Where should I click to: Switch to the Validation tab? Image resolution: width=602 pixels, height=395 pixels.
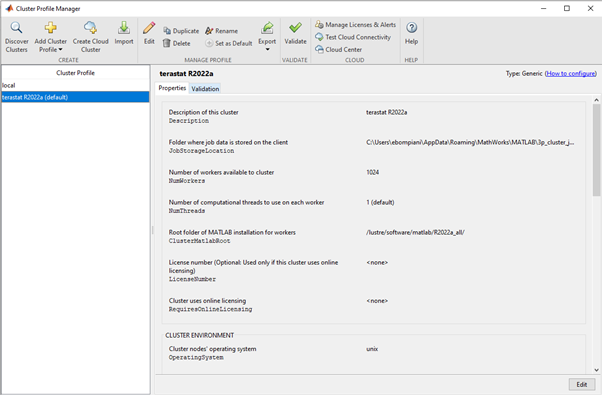(x=205, y=89)
